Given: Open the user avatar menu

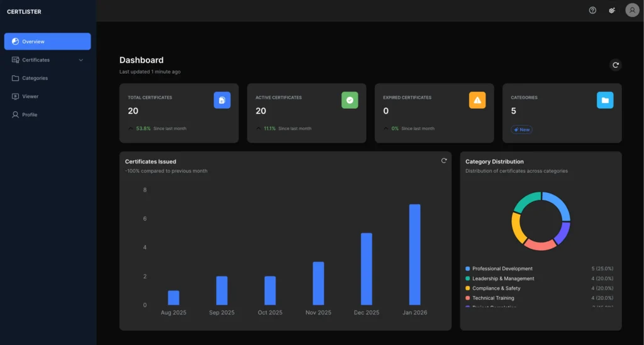Looking at the screenshot, I should point(632,10).
